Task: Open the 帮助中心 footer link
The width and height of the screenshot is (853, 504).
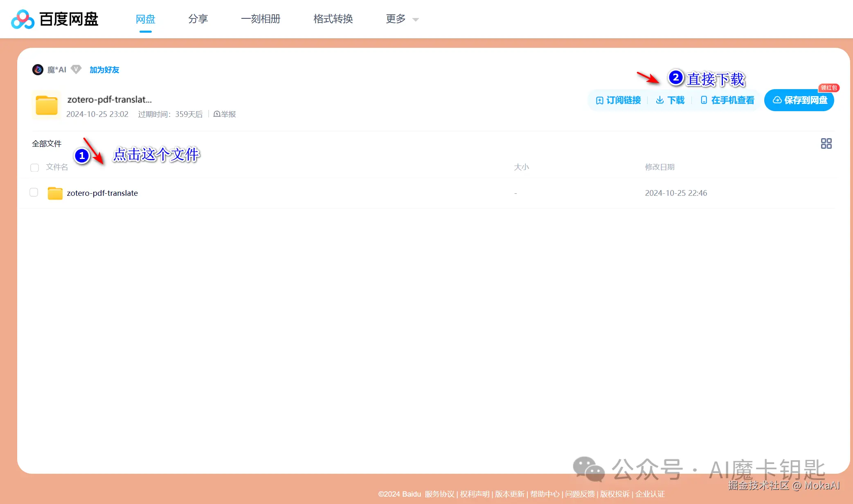Action: pos(545,494)
